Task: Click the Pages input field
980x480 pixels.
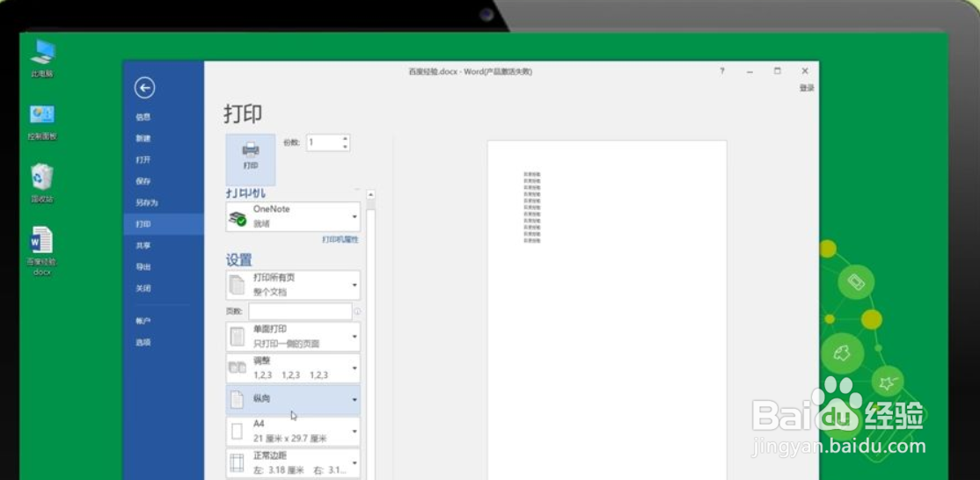Action: pyautogui.click(x=300, y=311)
